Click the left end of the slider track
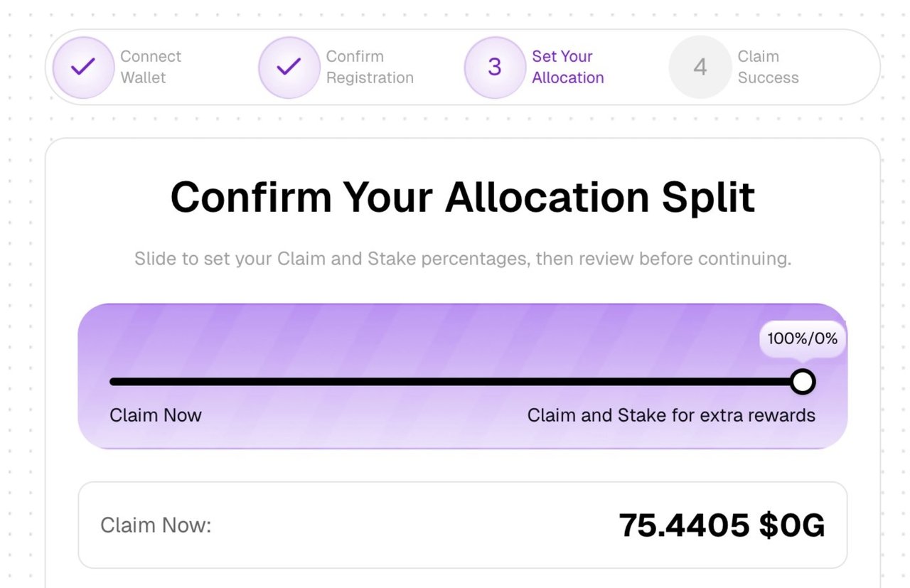Image resolution: width=910 pixels, height=588 pixels. pyautogui.click(x=114, y=382)
